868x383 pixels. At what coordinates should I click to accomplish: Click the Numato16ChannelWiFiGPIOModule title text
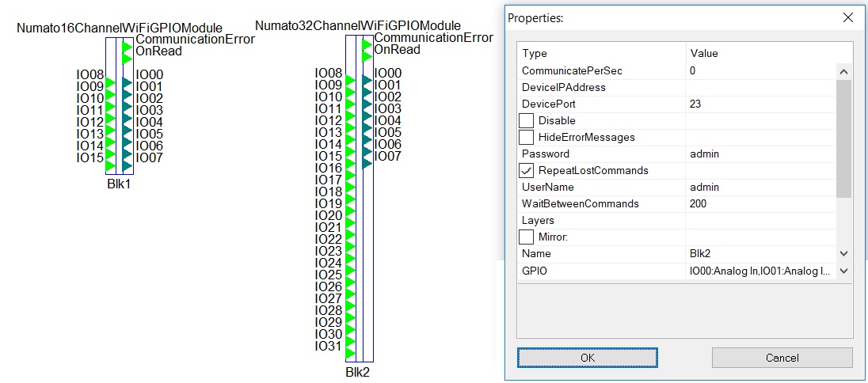click(120, 28)
